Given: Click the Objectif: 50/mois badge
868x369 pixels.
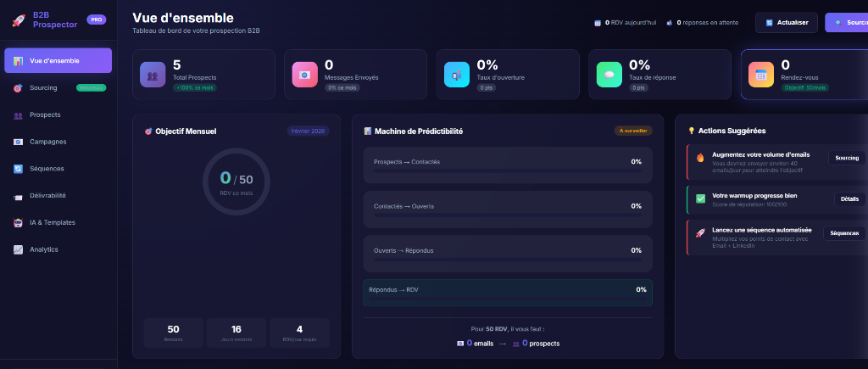Looking at the screenshot, I should point(805,88).
